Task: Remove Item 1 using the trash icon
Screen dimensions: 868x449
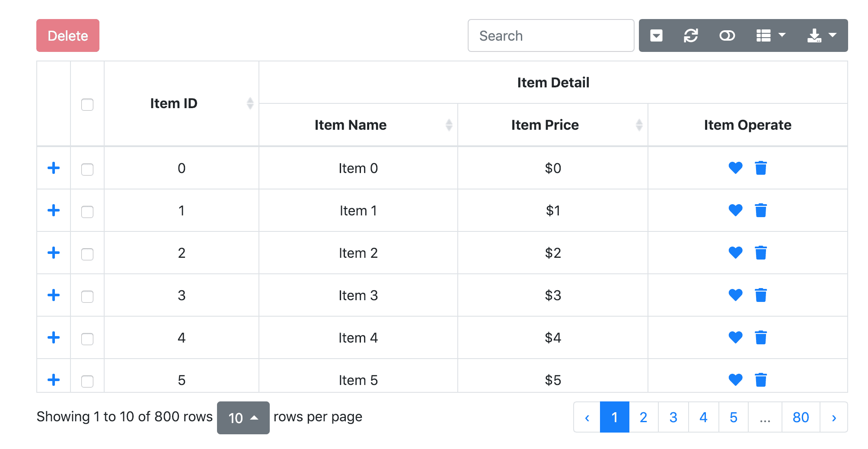Action: click(x=761, y=210)
